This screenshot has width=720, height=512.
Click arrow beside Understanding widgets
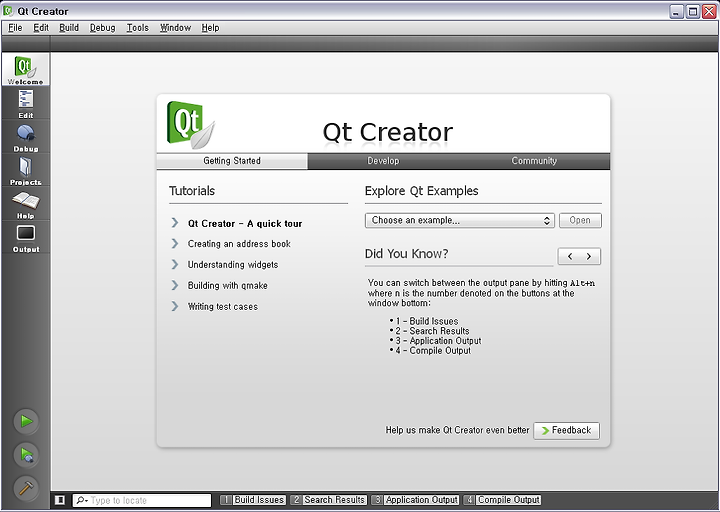[x=174, y=264]
